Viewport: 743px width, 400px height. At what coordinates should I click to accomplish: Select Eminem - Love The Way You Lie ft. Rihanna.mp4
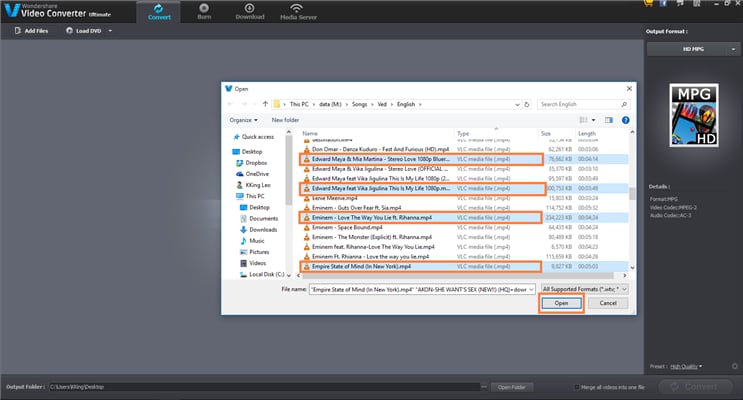pos(464,218)
